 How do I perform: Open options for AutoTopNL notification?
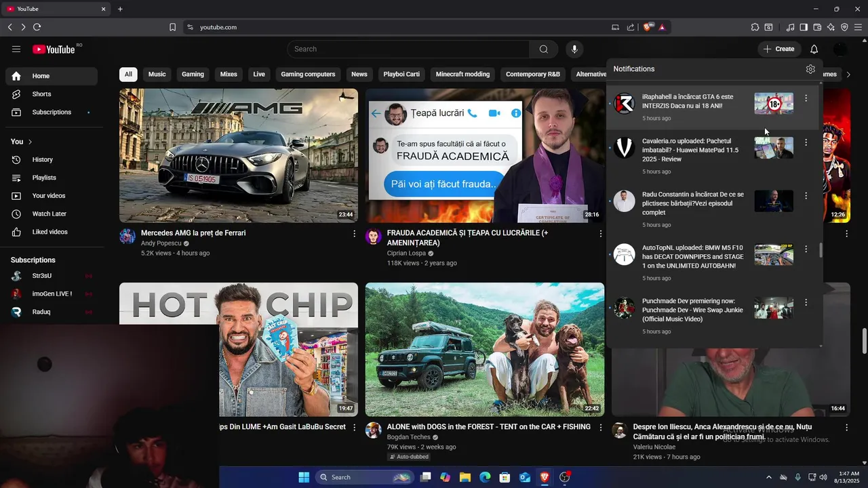(806, 249)
